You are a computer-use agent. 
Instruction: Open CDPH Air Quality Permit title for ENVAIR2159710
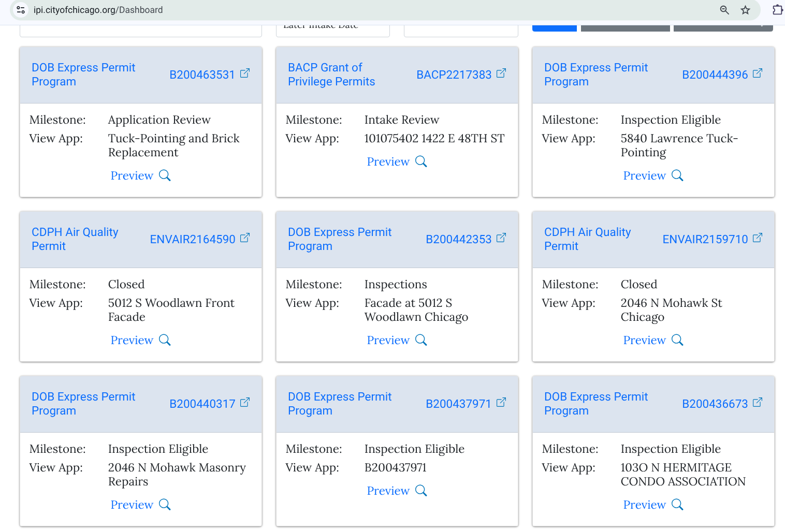(587, 239)
